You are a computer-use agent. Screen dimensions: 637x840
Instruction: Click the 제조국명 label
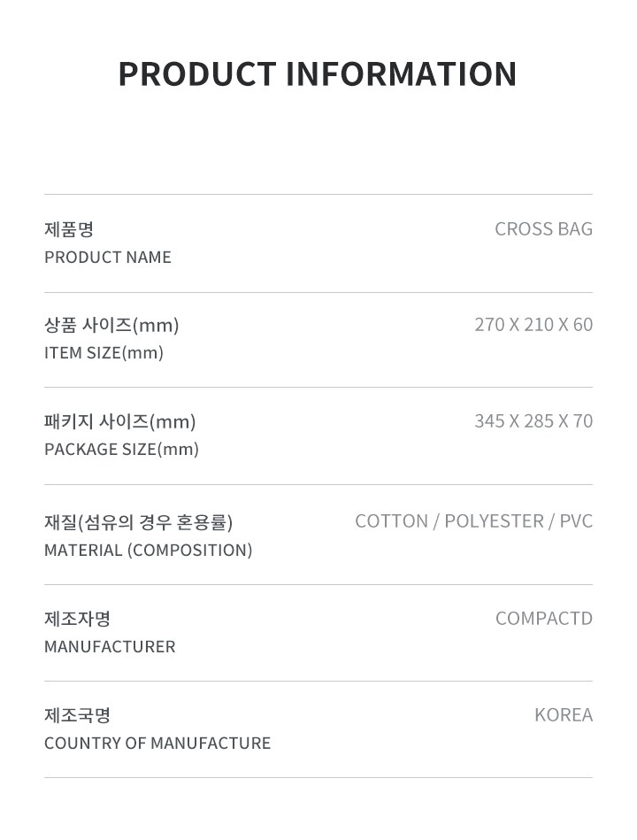pos(78,715)
